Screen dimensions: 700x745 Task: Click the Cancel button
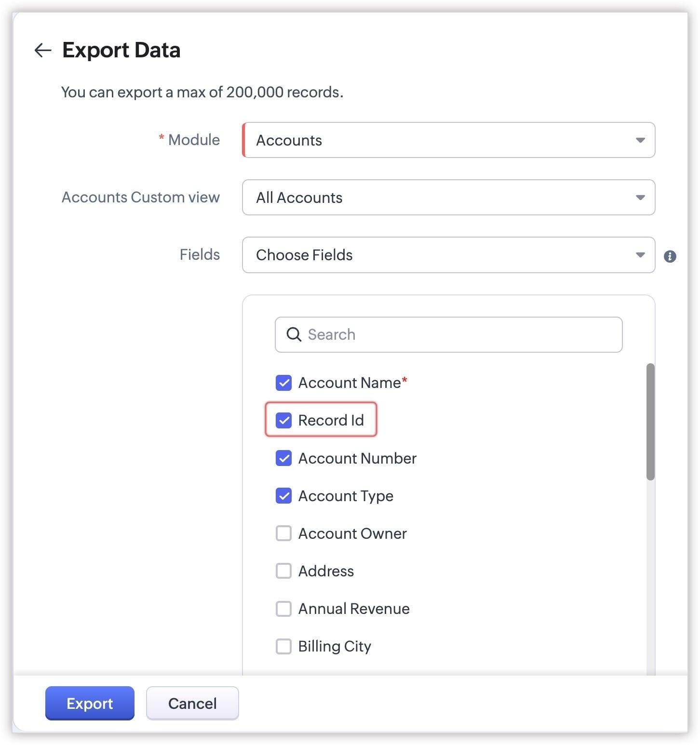[x=192, y=703]
